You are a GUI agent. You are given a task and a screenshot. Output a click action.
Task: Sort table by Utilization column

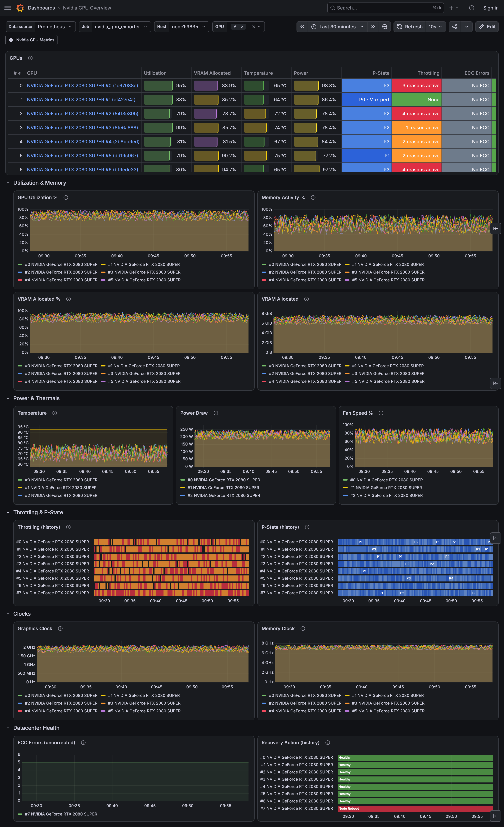tap(155, 73)
